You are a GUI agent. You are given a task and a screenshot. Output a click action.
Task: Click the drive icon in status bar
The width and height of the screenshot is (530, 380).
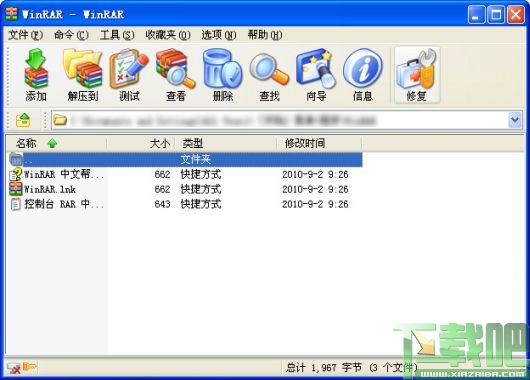[x=14, y=367]
